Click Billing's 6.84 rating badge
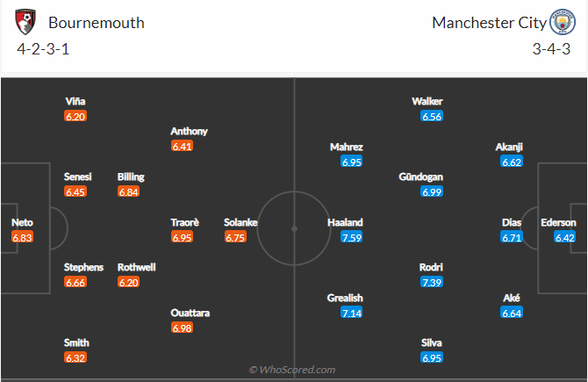This screenshot has height=382, width=588. coord(128,191)
